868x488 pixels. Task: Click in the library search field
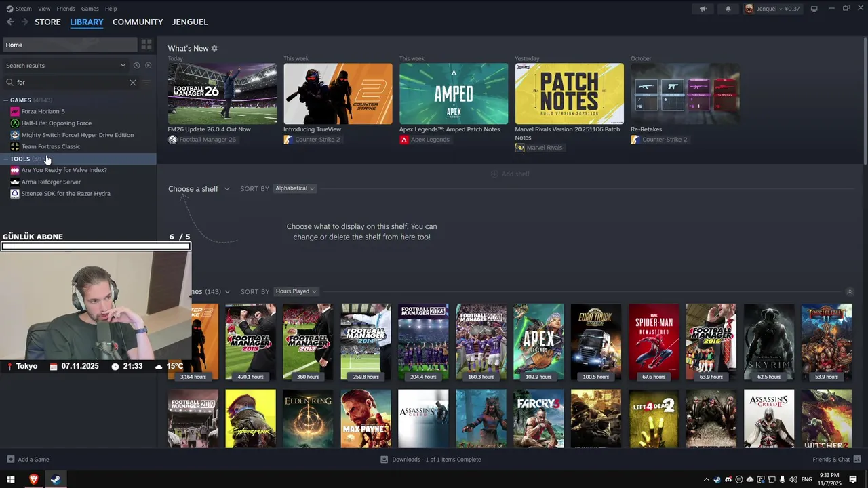click(71, 83)
